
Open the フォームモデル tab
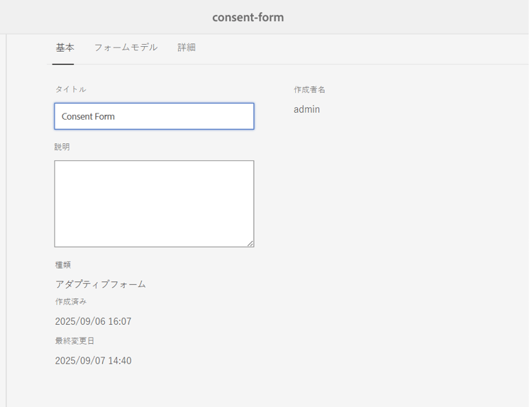[x=126, y=48]
